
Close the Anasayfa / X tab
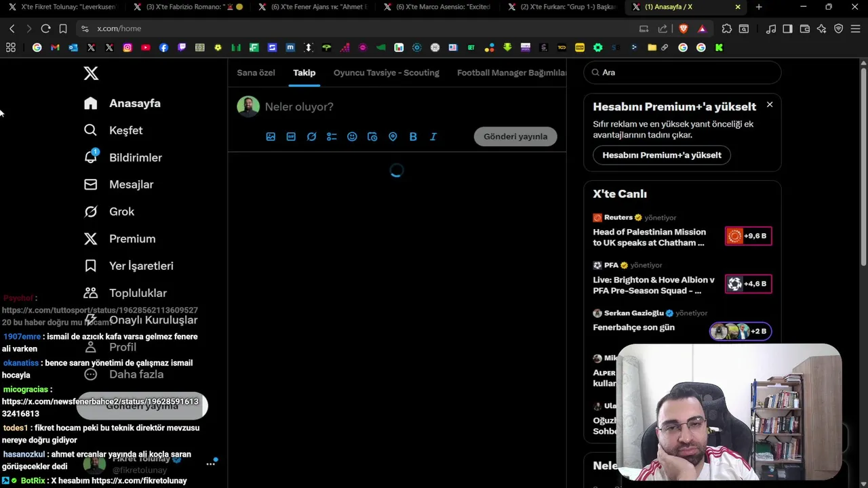(738, 7)
